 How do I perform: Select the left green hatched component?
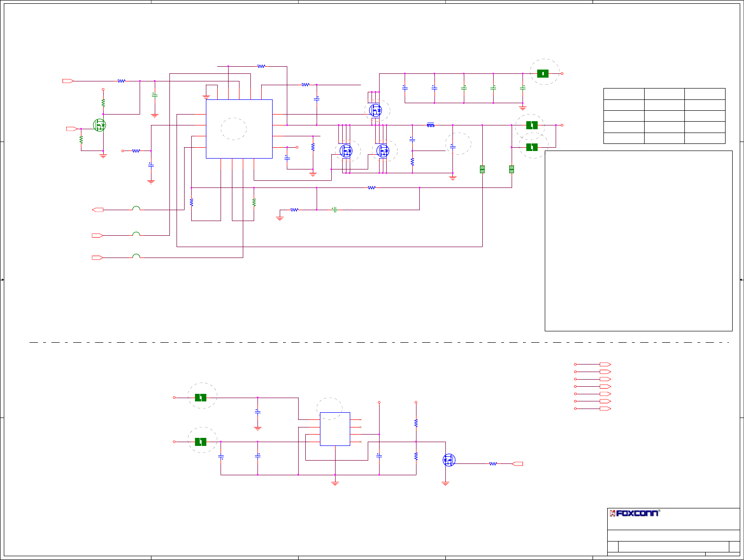[482, 169]
